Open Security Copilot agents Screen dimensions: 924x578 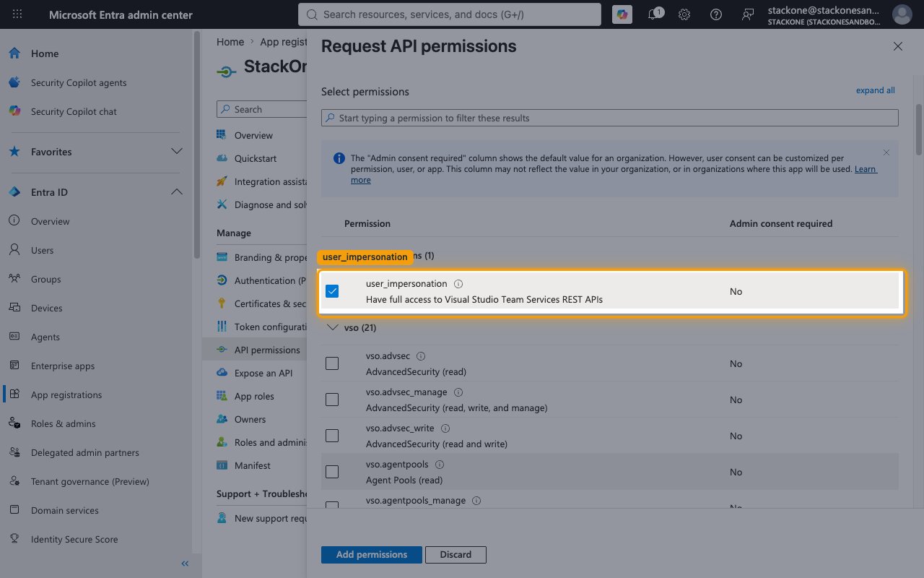79,82
